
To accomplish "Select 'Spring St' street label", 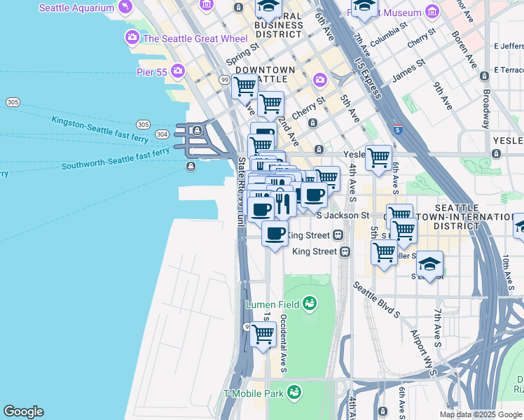I will (x=242, y=54).
